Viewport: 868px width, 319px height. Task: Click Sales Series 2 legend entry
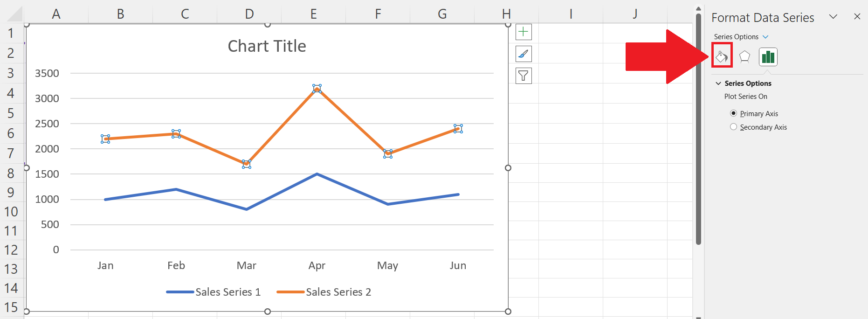click(x=324, y=292)
